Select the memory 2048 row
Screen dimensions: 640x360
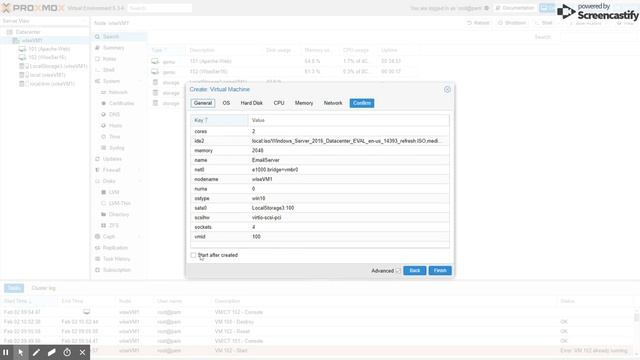coord(320,151)
